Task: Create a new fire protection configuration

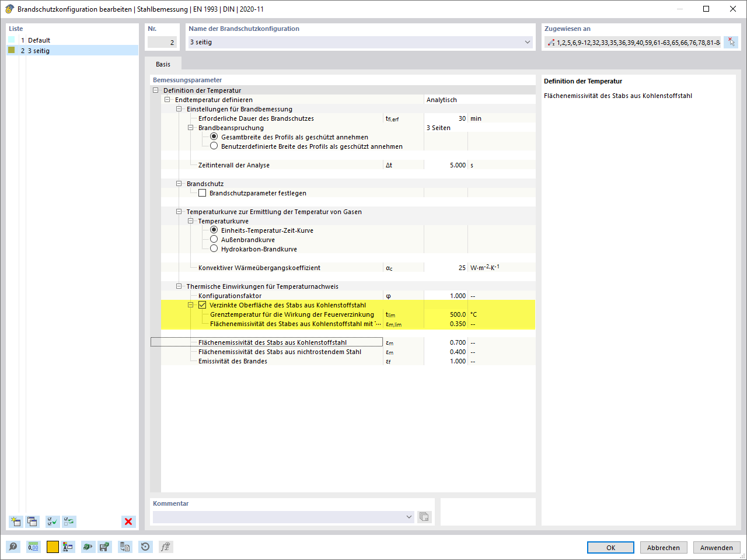Action: [x=15, y=521]
